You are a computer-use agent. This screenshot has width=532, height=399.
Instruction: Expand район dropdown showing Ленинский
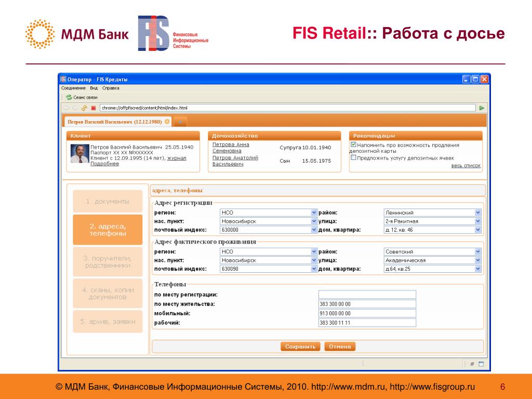478,212
